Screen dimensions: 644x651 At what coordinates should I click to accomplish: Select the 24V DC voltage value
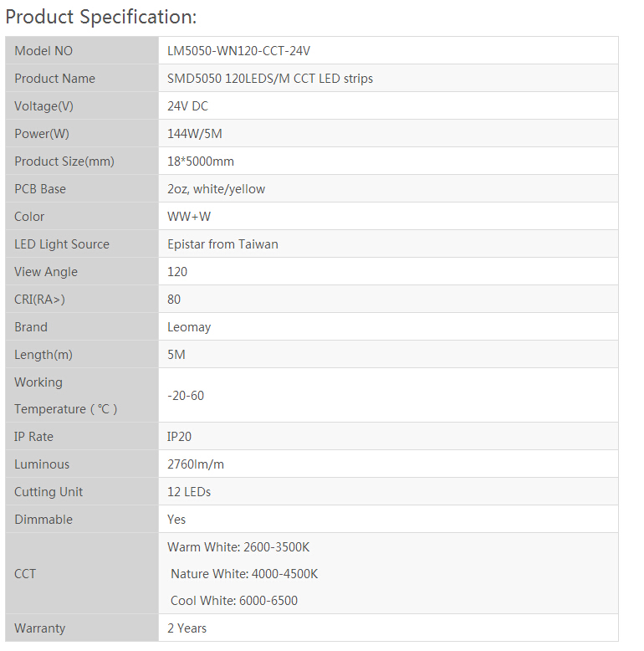point(187,106)
